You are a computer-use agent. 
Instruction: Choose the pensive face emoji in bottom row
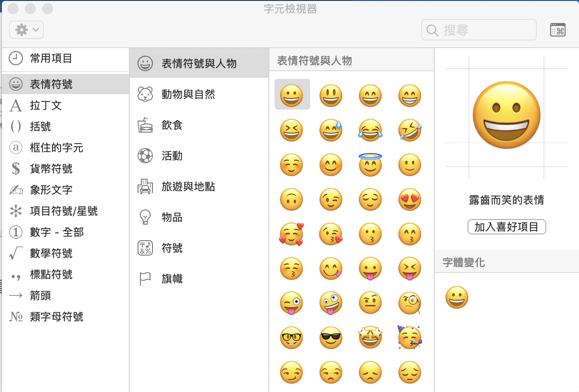click(410, 373)
